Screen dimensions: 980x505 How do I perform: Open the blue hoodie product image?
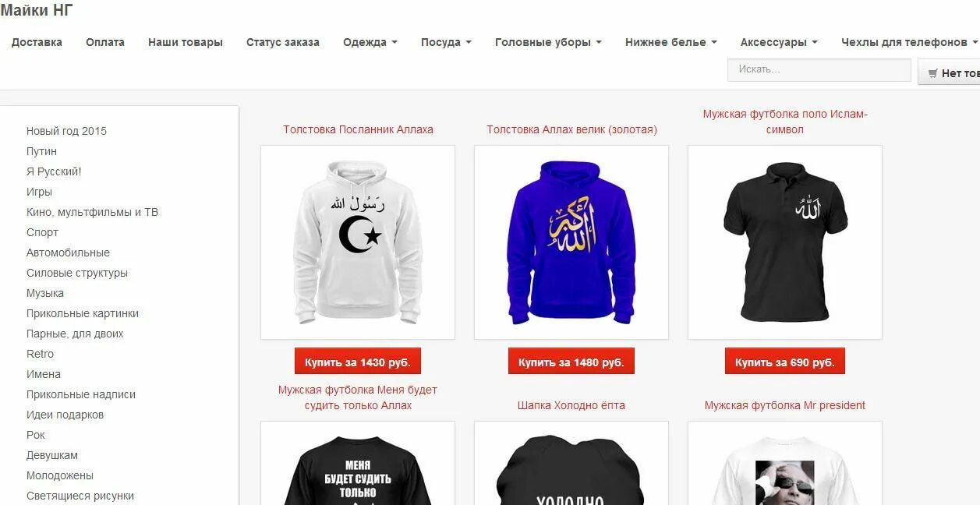(x=571, y=242)
